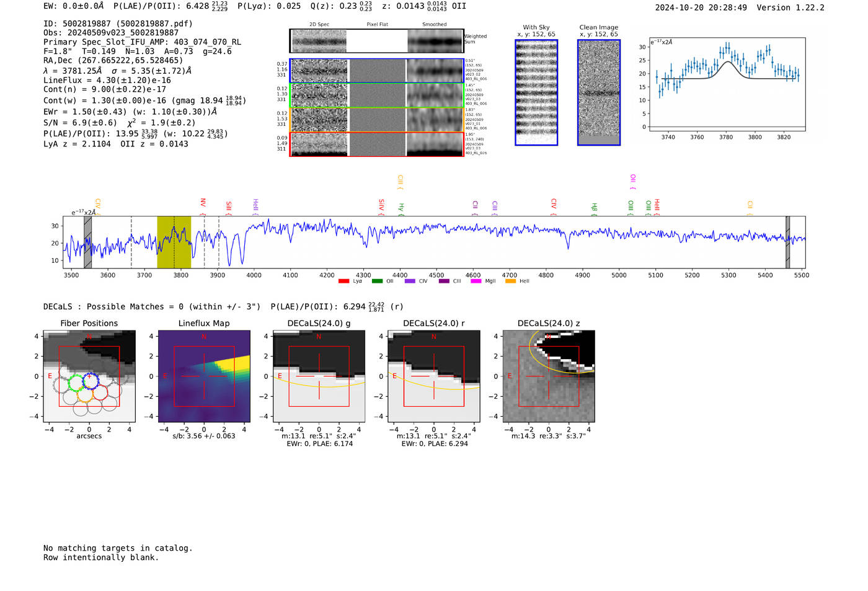Select the green-bordered fiber spectrum row
Screen dimensions: 868x591
[376, 95]
